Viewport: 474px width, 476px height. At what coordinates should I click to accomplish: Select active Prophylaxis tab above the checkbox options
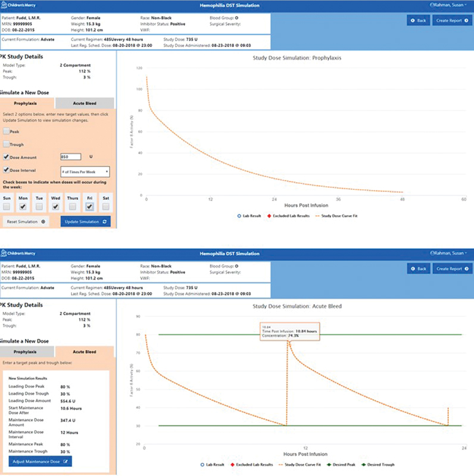click(27, 103)
